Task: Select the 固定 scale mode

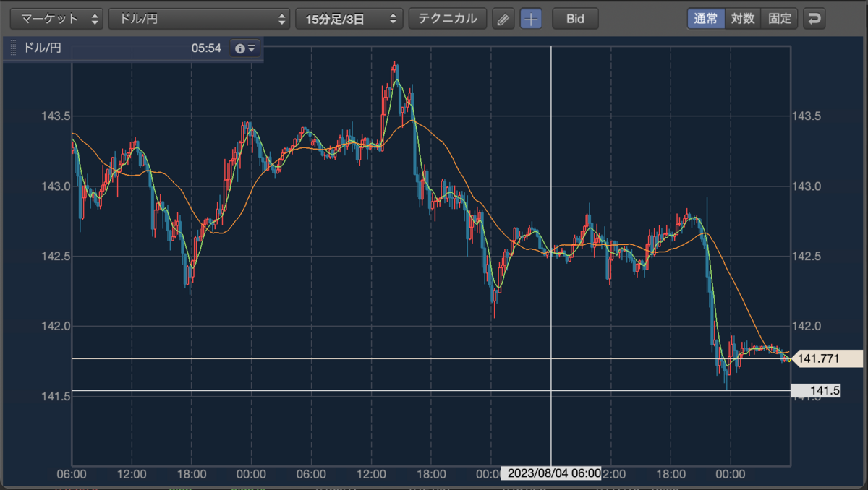Action: click(x=780, y=19)
